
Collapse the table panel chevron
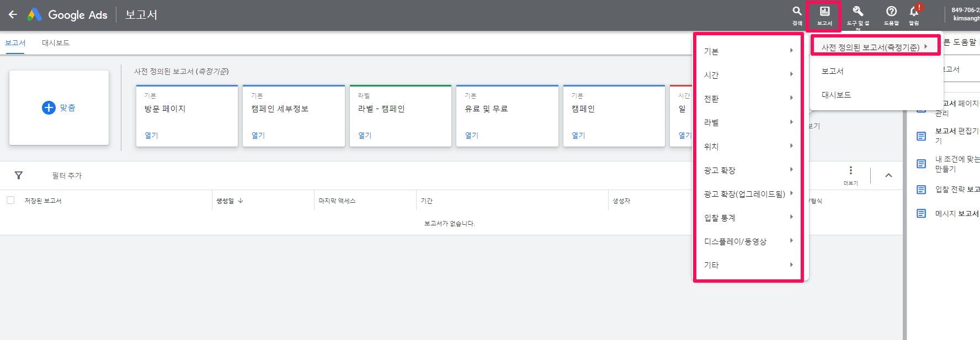pos(888,175)
